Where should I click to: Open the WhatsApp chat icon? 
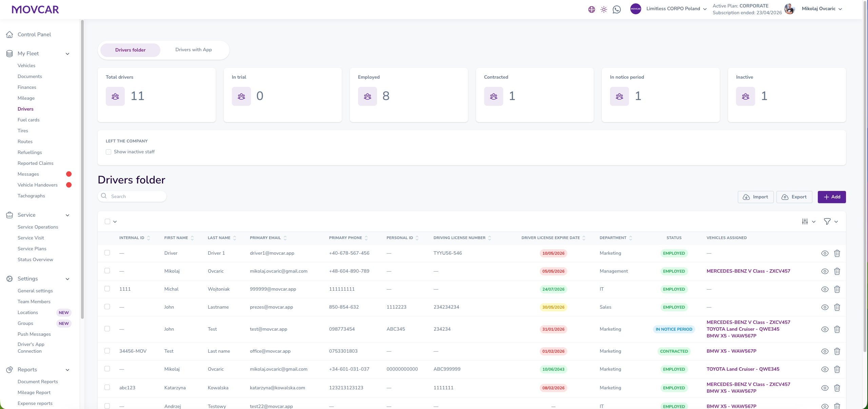pyautogui.click(x=617, y=9)
